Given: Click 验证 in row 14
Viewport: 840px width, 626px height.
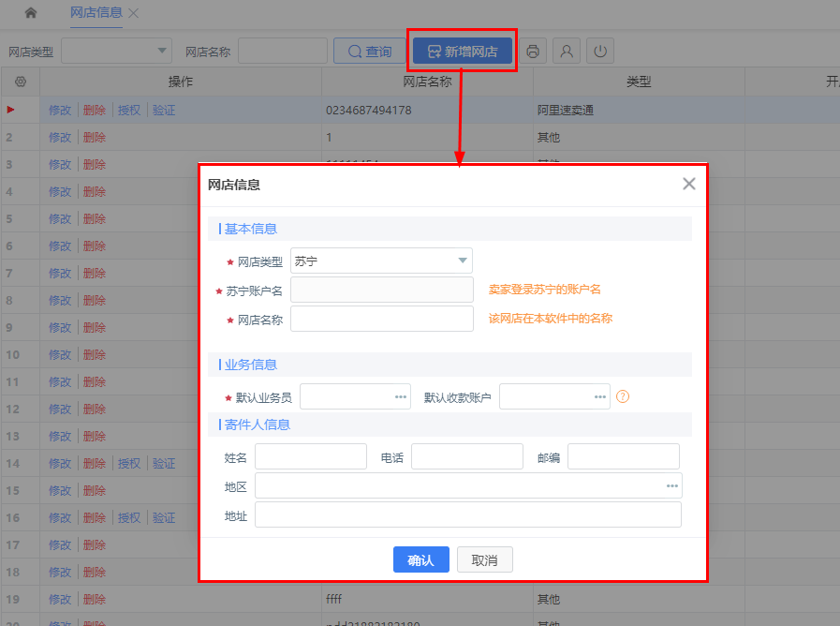Looking at the screenshot, I should (164, 463).
